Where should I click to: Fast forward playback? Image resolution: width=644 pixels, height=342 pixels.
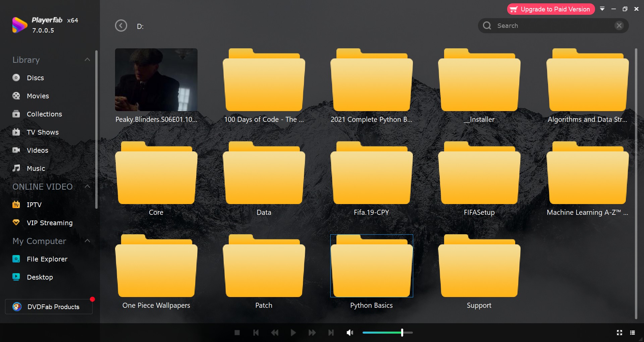312,333
